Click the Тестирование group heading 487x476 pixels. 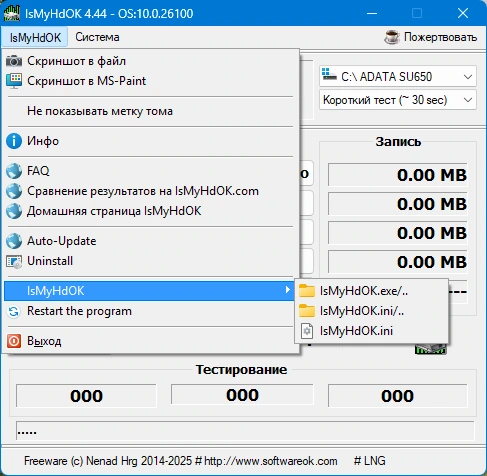(x=241, y=369)
